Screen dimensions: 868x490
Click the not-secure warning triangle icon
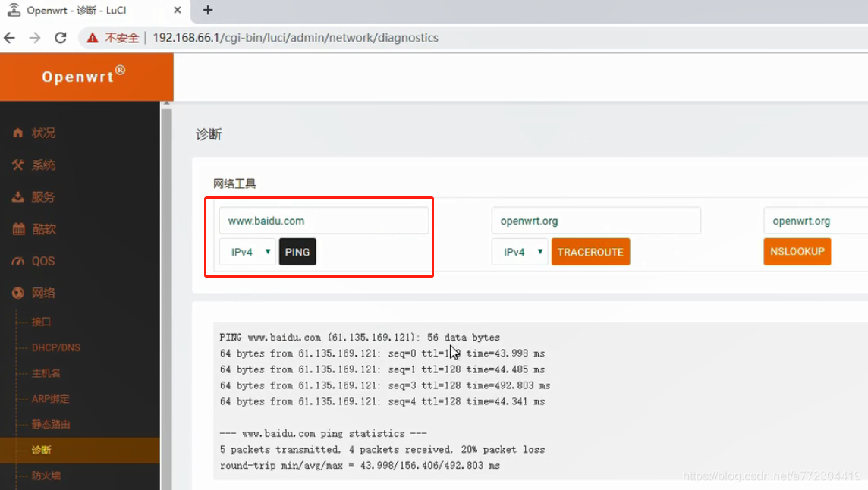point(93,38)
